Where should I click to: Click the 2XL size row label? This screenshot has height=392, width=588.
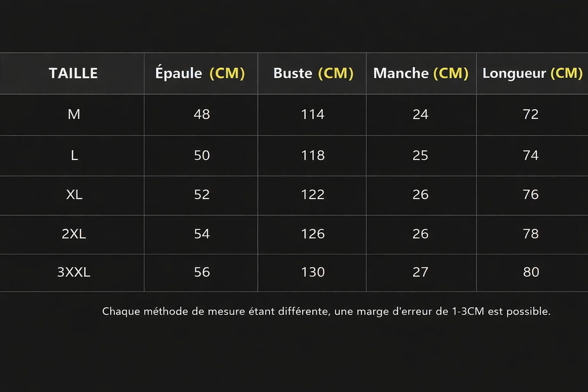point(74,234)
